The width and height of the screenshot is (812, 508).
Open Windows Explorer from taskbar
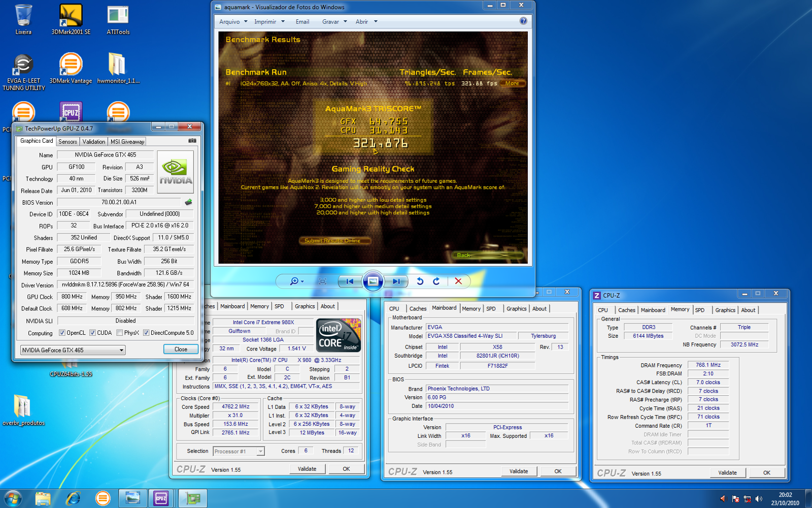click(x=43, y=498)
